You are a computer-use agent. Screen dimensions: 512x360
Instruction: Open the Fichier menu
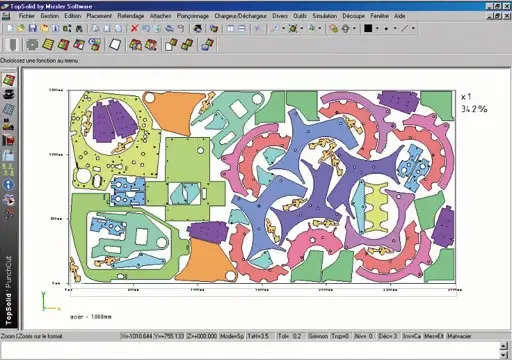click(27, 16)
